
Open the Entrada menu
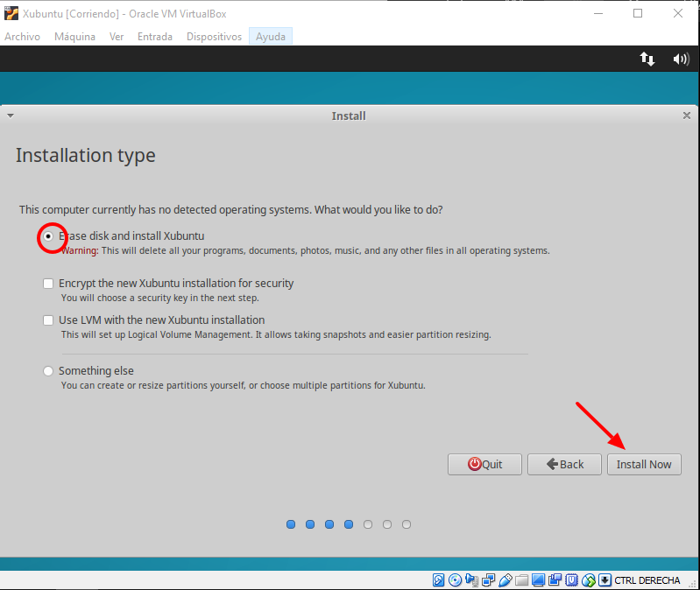[x=155, y=37]
